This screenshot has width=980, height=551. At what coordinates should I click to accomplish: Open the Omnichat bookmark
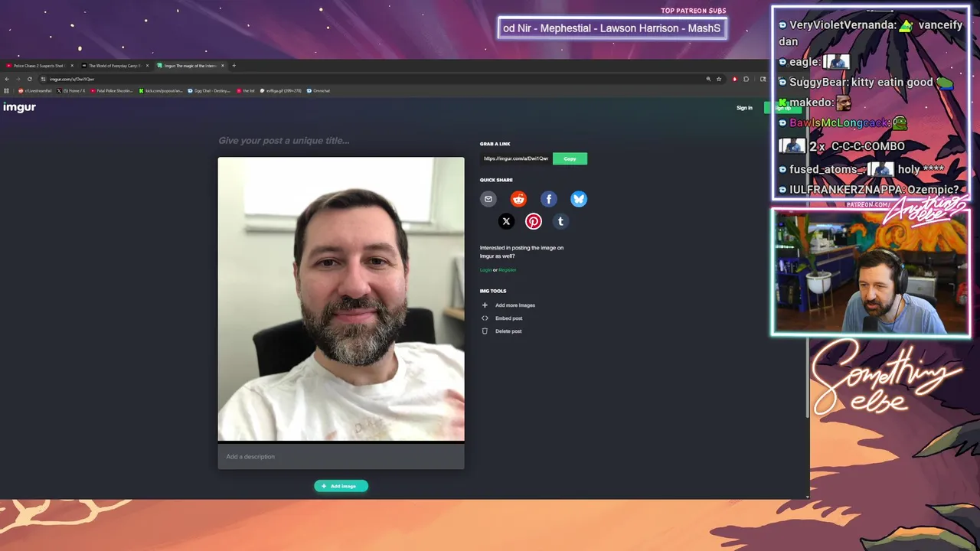[318, 90]
